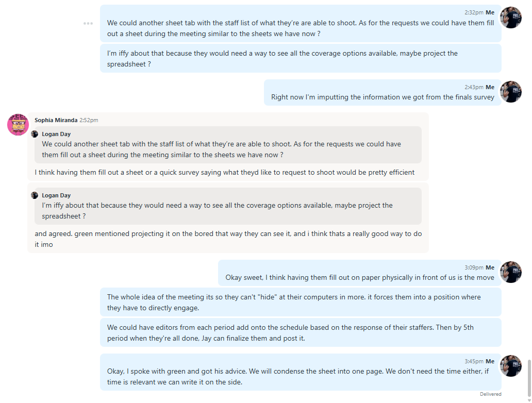Click my avatar beside the 2:32pm message
This screenshot has width=532, height=403.
point(511,18)
